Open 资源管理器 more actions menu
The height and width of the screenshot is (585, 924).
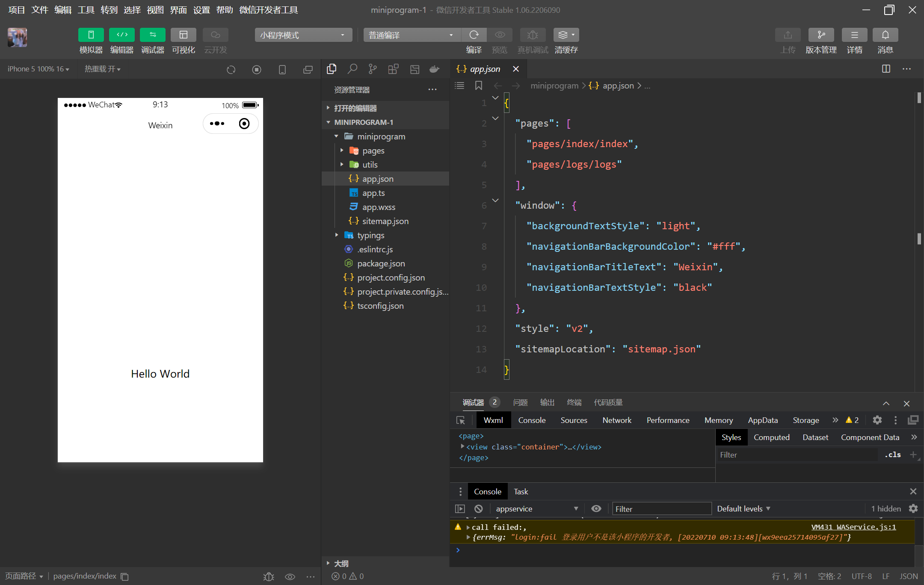click(432, 90)
